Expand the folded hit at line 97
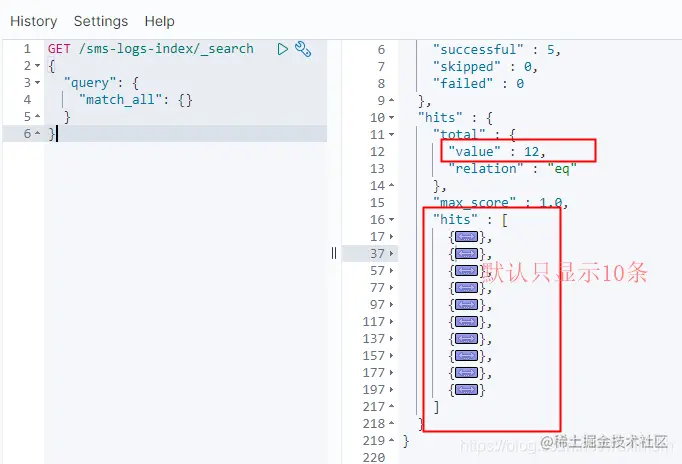This screenshot has height=464, width=682. pyautogui.click(x=391, y=304)
